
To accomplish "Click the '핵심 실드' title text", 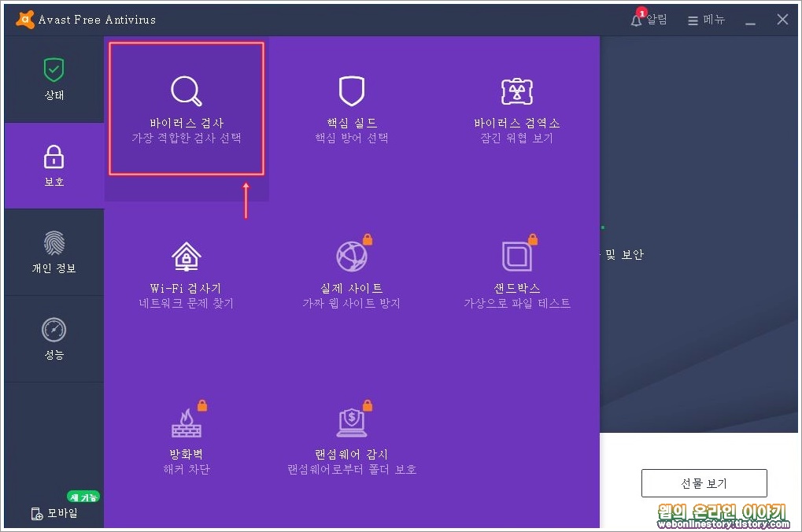I will 351,124.
